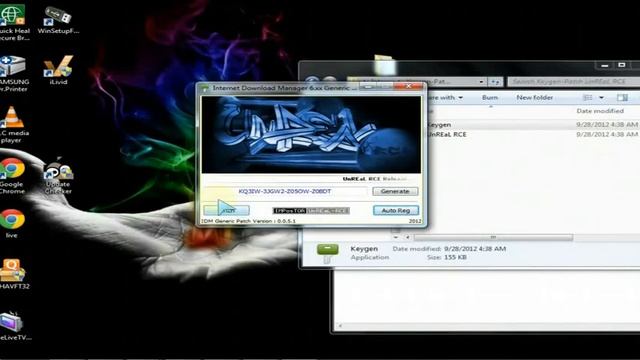
Task: Open the WinSetupFromUSB desktop shortcut
Action: coord(58,20)
